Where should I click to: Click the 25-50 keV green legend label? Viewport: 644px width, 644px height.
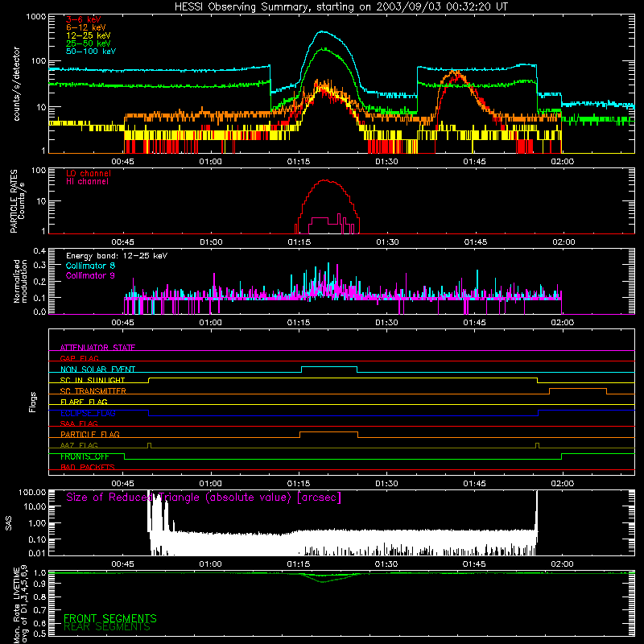pos(89,43)
